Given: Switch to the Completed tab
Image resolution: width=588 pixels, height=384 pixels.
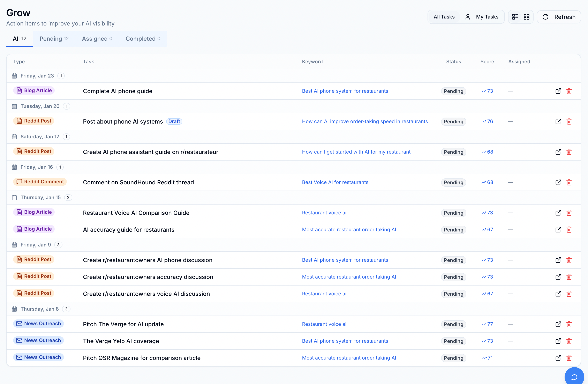Looking at the screenshot, I should click(x=143, y=39).
